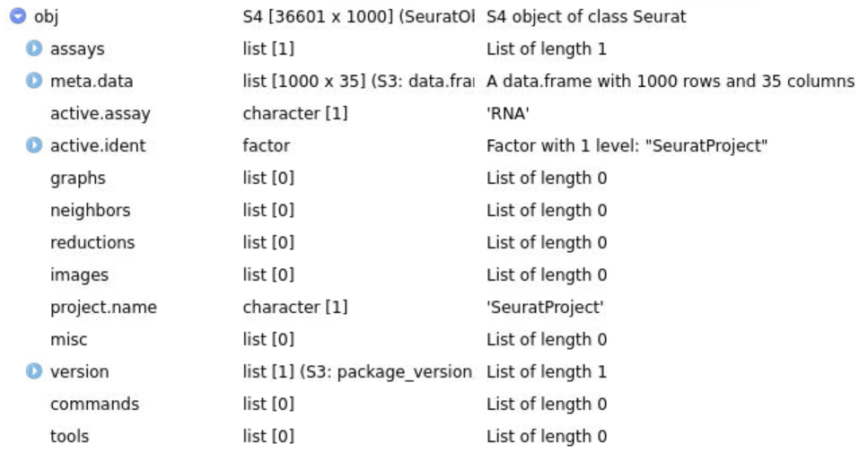Viewport: 868px width, 461px height.
Task: Click the tools row name
Action: 69,437
